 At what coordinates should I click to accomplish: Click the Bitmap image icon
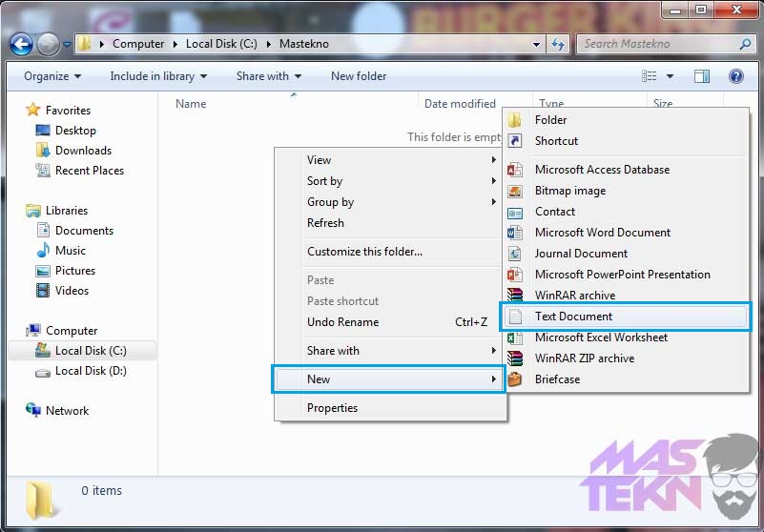click(x=514, y=191)
